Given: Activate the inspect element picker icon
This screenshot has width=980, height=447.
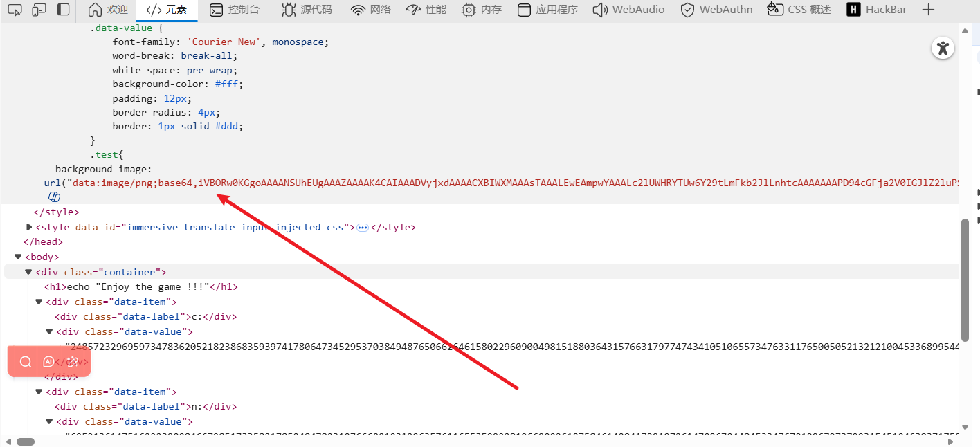Looking at the screenshot, I should tap(15, 10).
